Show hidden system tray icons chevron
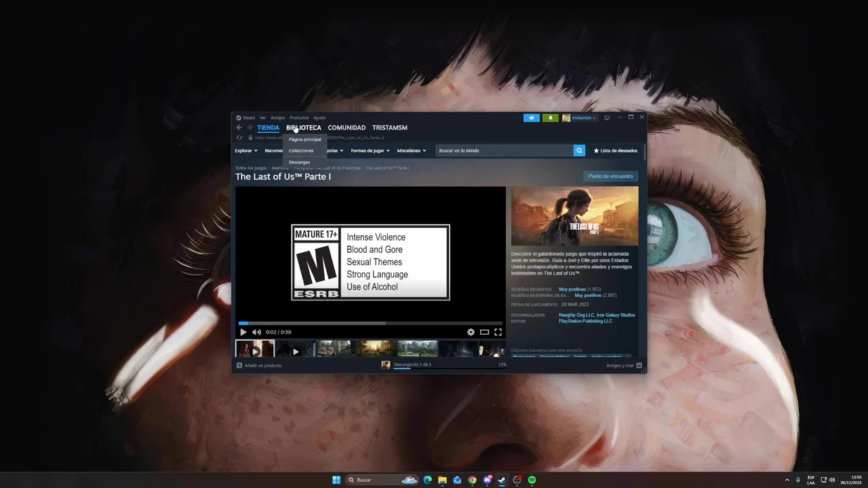Image resolution: width=868 pixels, height=488 pixels. point(787,480)
